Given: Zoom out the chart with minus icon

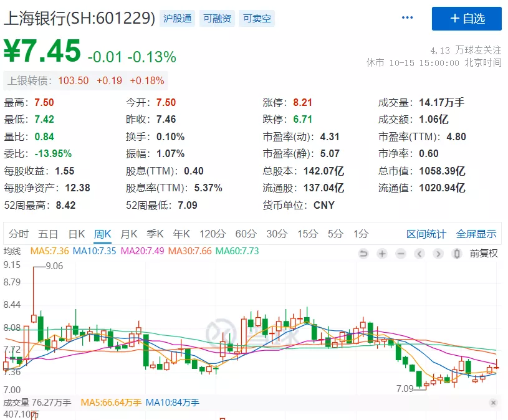Looking at the screenshot, I should pyautogui.click(x=401, y=254).
